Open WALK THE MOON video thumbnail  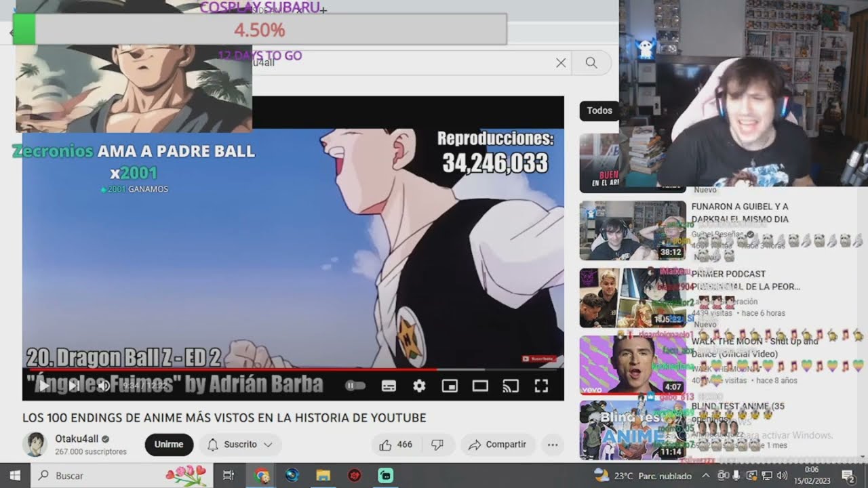point(633,365)
